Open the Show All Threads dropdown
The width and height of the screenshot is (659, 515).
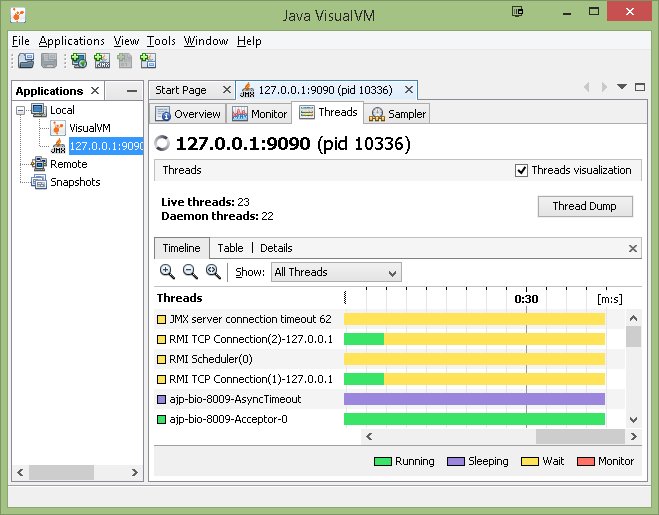pos(336,272)
